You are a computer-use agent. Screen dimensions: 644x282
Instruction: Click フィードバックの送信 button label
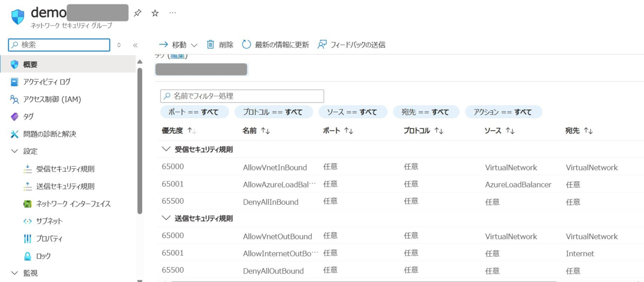[x=357, y=45]
